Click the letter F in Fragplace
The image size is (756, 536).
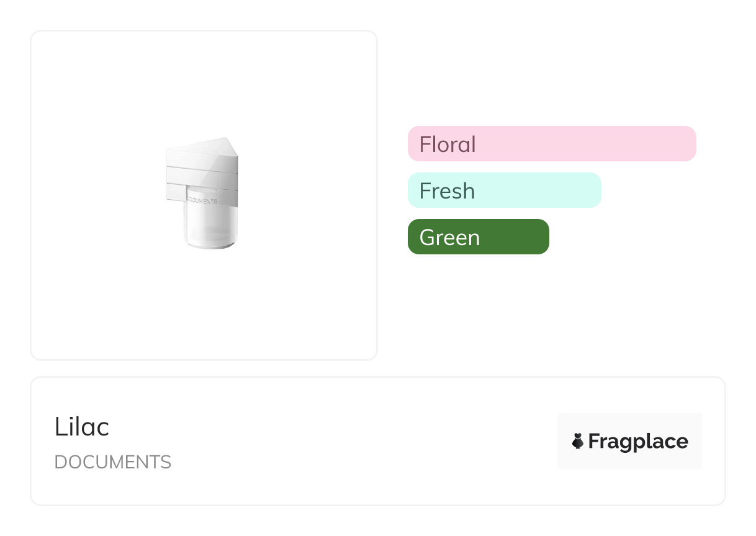pos(594,441)
